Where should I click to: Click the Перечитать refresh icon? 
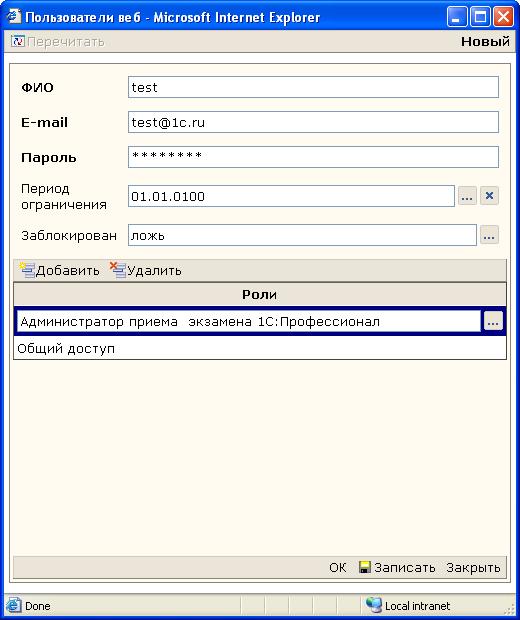tap(18, 41)
